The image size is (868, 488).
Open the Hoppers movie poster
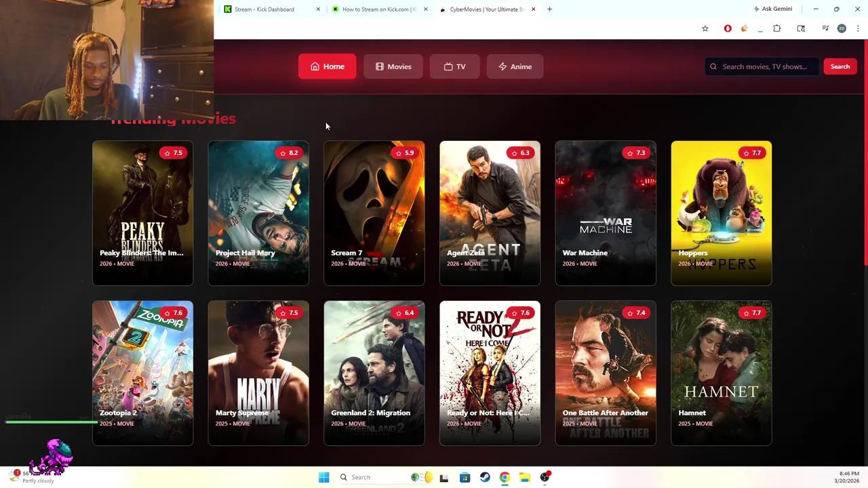722,213
